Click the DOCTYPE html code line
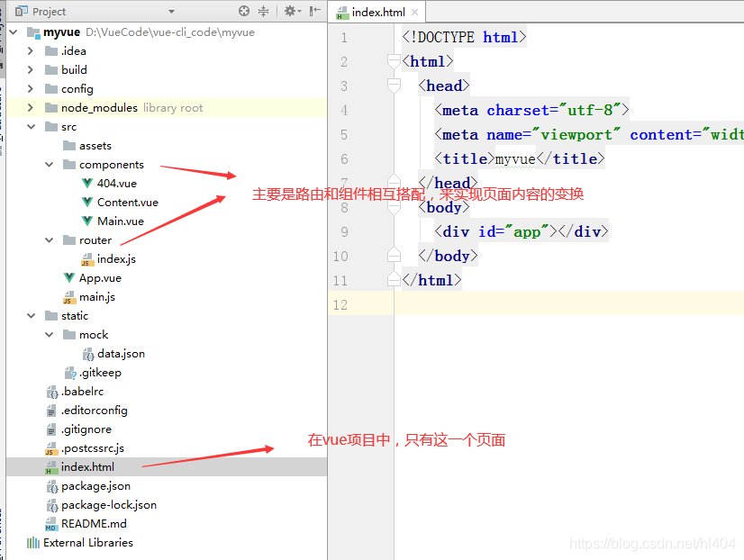 (x=464, y=37)
